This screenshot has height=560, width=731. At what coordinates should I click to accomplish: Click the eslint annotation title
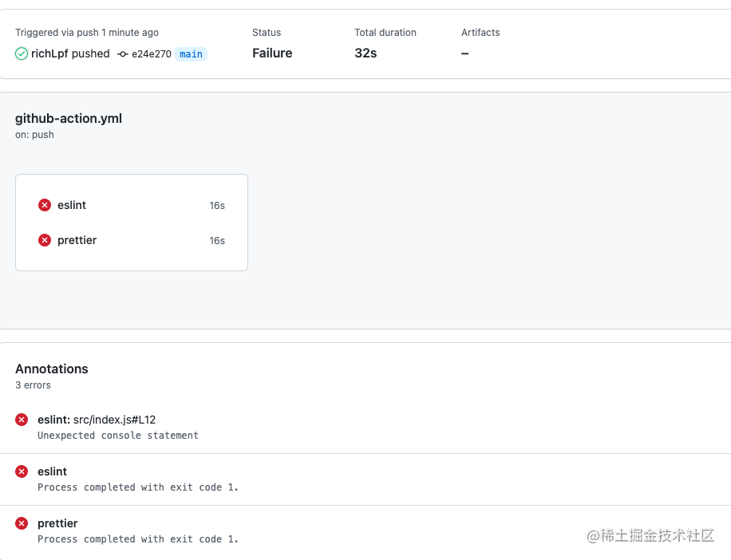tap(52, 471)
